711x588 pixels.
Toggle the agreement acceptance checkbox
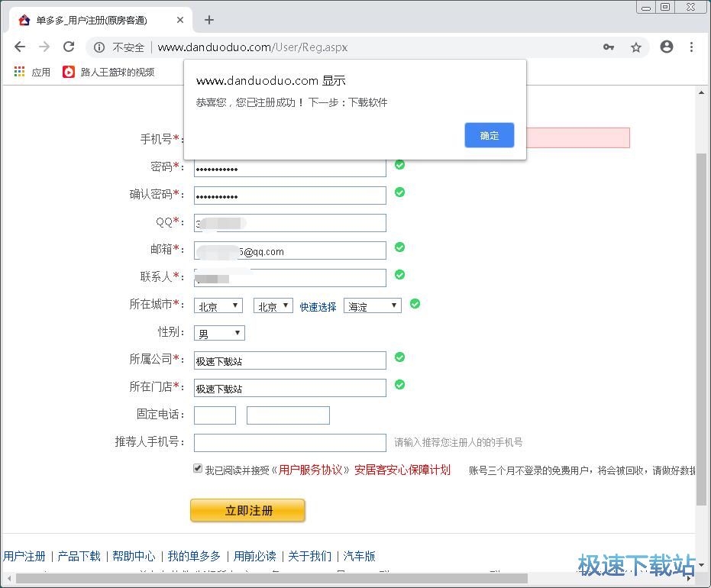pyautogui.click(x=198, y=468)
